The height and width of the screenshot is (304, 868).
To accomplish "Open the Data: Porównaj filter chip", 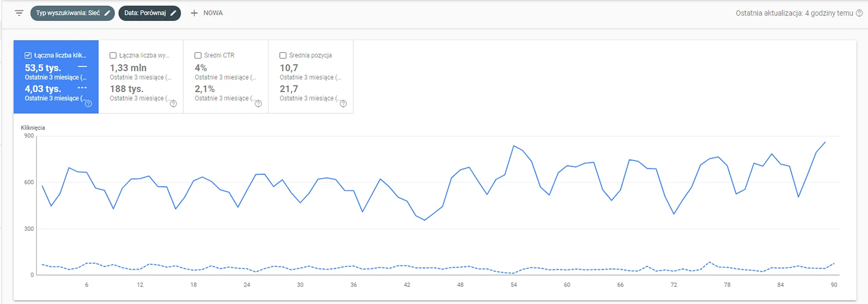I will tap(150, 13).
